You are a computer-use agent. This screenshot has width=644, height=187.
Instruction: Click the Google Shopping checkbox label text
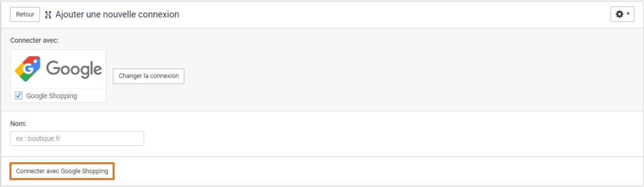(x=52, y=96)
